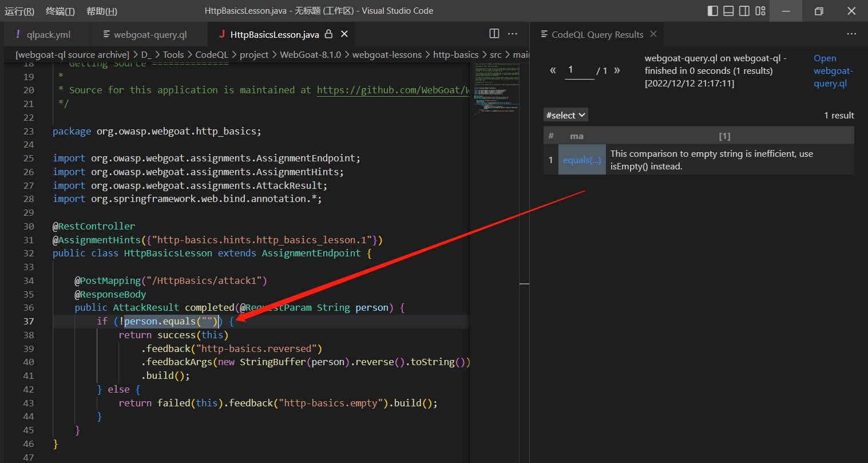Viewport: 868px width, 463px height.
Task: Open CodeQL results panel more actions
Action: 851,34
